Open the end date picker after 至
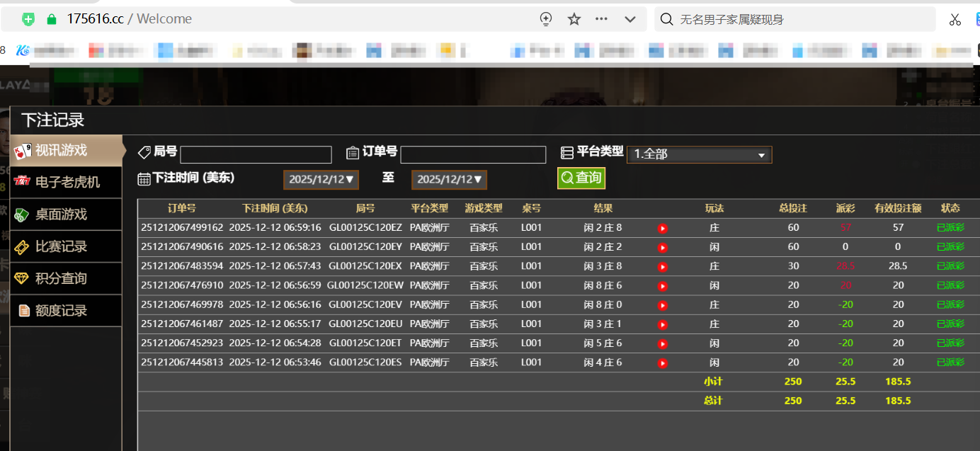980x451 pixels. [449, 180]
